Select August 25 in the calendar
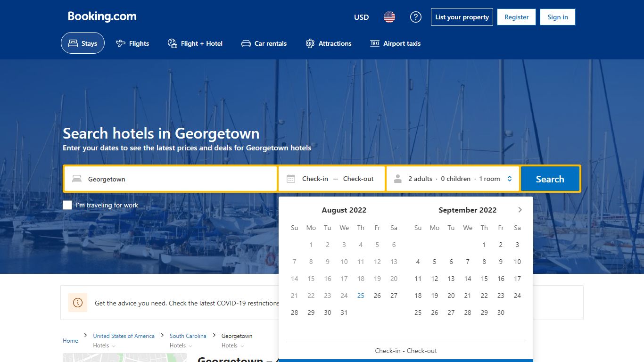This screenshot has width=644, height=362. coord(361,296)
